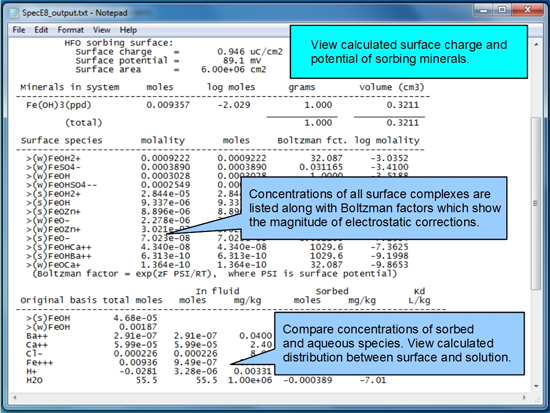Click the >(s)FeOH2+ species row

click(x=133, y=194)
